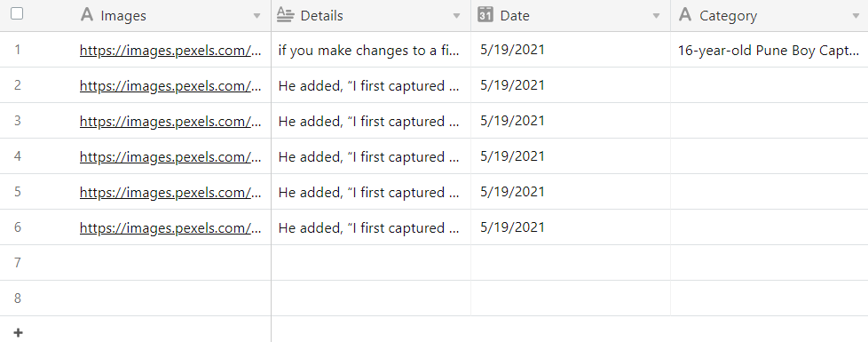Click the empty Images cell in row 7
This screenshot has height=342, width=868.
(171, 262)
